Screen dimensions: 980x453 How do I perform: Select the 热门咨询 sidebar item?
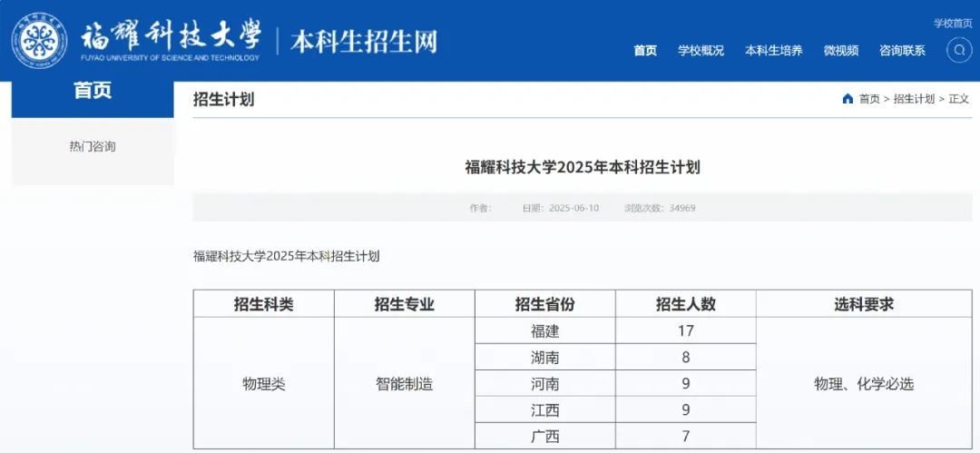[x=93, y=146]
